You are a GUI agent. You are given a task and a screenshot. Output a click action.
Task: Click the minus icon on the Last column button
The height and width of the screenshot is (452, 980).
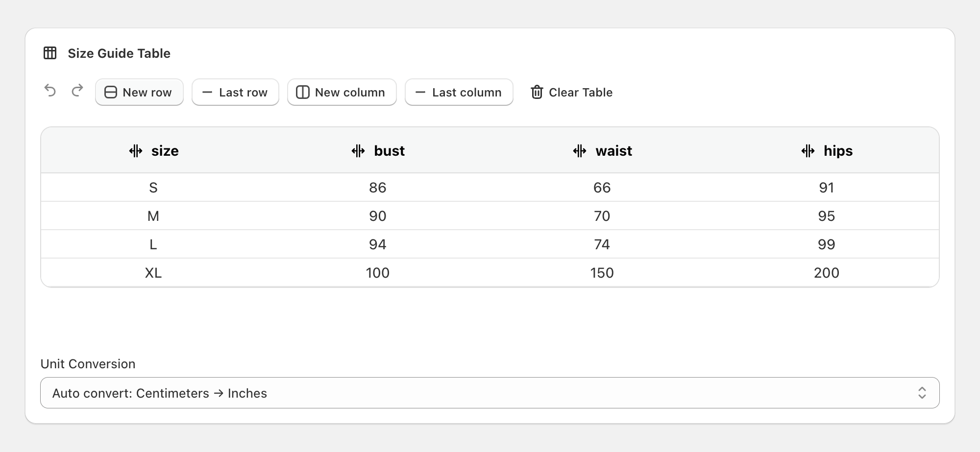[x=420, y=92]
